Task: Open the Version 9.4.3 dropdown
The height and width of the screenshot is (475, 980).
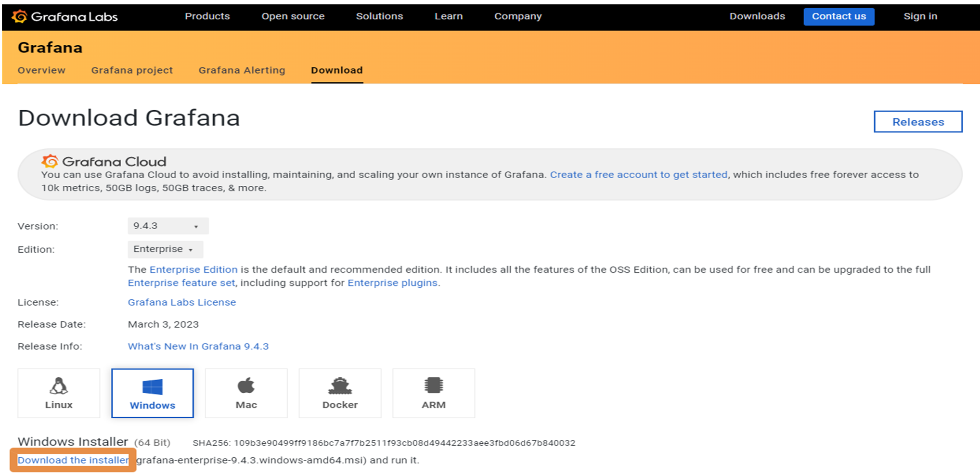Action: tap(168, 226)
